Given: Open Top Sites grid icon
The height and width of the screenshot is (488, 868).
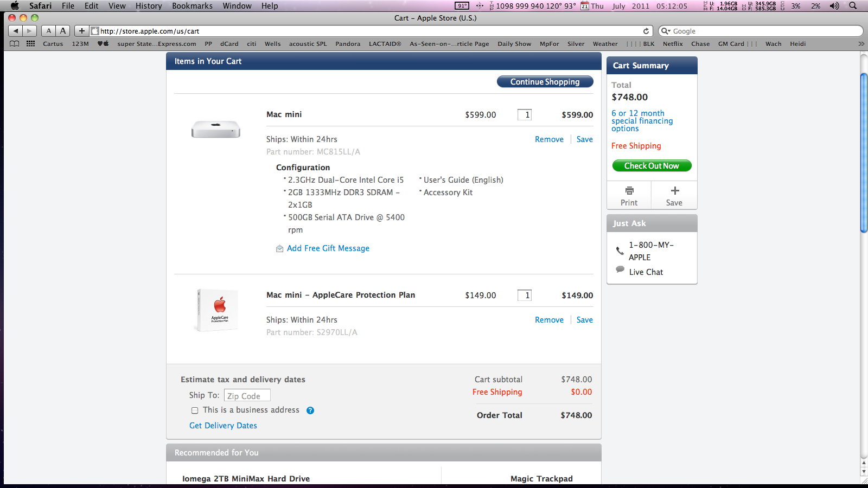Looking at the screenshot, I should (x=31, y=44).
